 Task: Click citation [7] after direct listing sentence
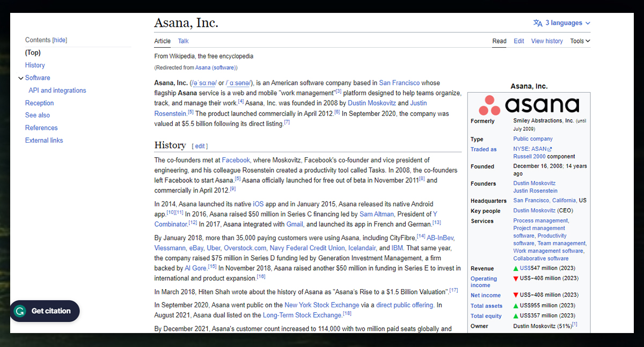[287, 122]
